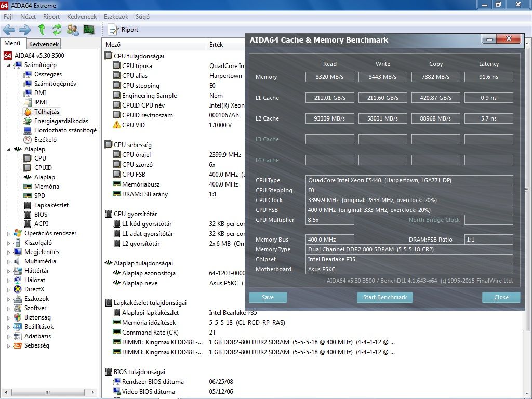This screenshot has width=532, height=399.
Task: Open the Riport toolbar button
Action: 123,30
